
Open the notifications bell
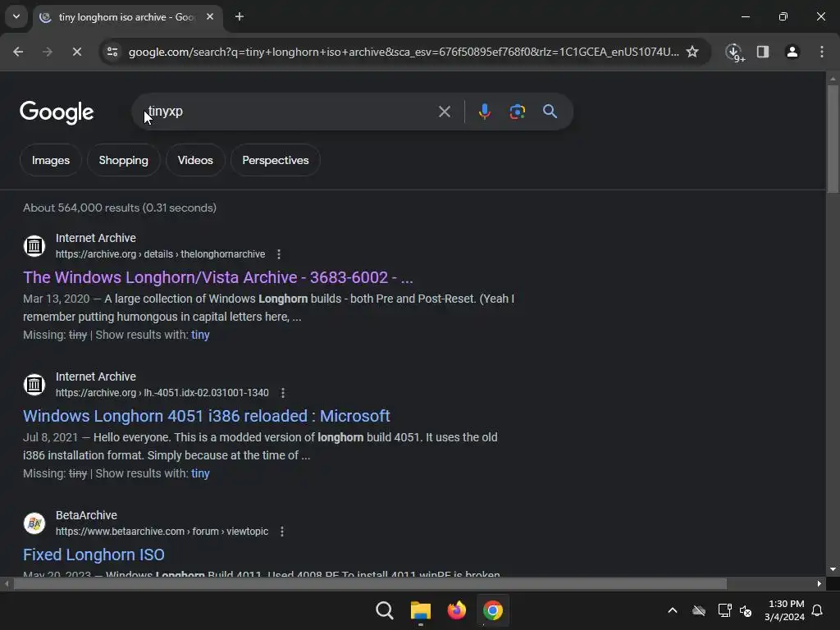click(817, 610)
